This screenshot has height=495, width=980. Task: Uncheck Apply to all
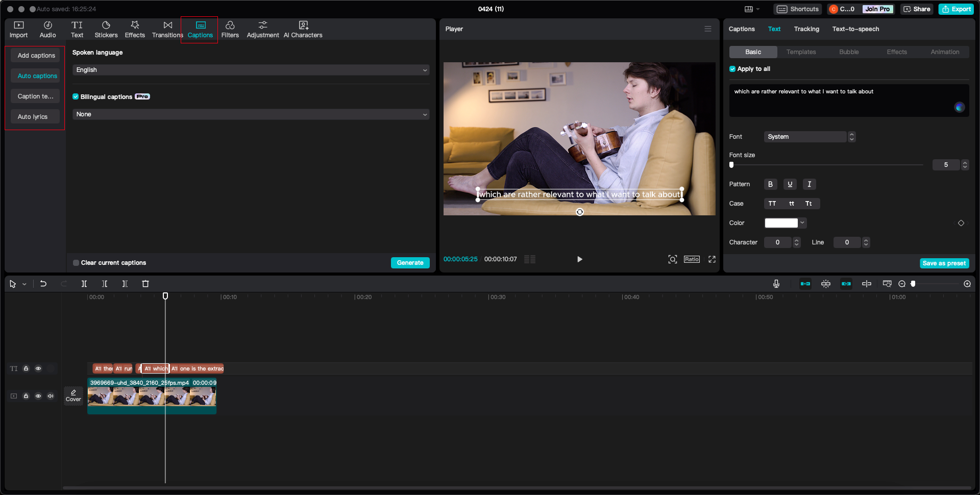pos(732,68)
